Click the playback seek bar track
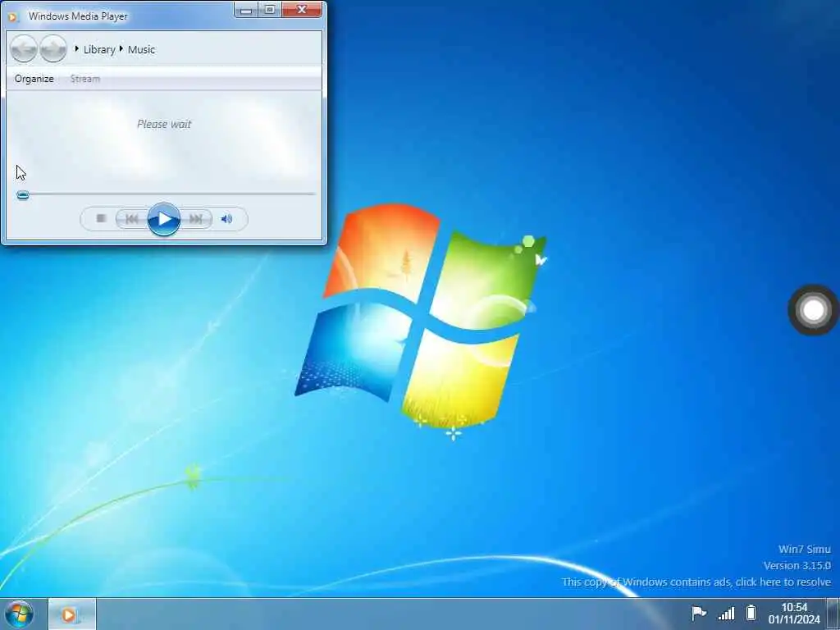This screenshot has width=840, height=630. pos(166,194)
